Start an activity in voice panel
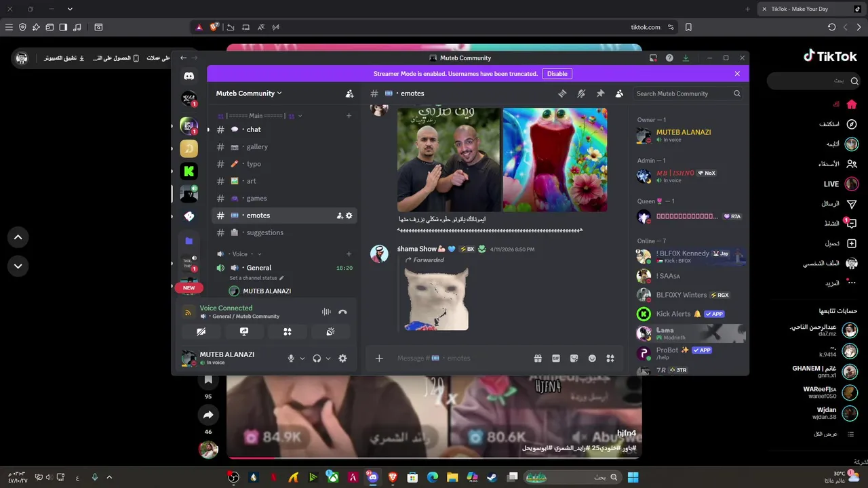The height and width of the screenshot is (488, 868). pyautogui.click(x=288, y=331)
